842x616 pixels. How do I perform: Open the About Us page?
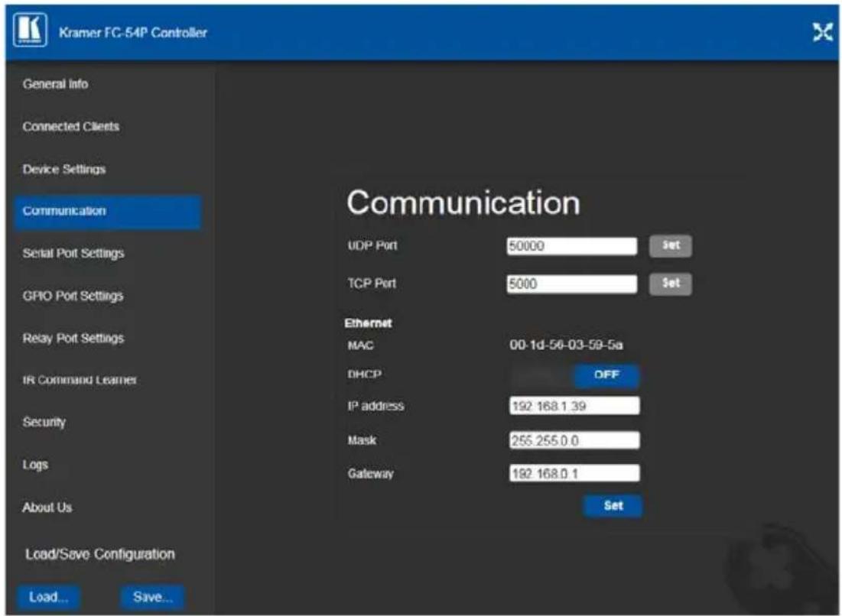click(47, 507)
